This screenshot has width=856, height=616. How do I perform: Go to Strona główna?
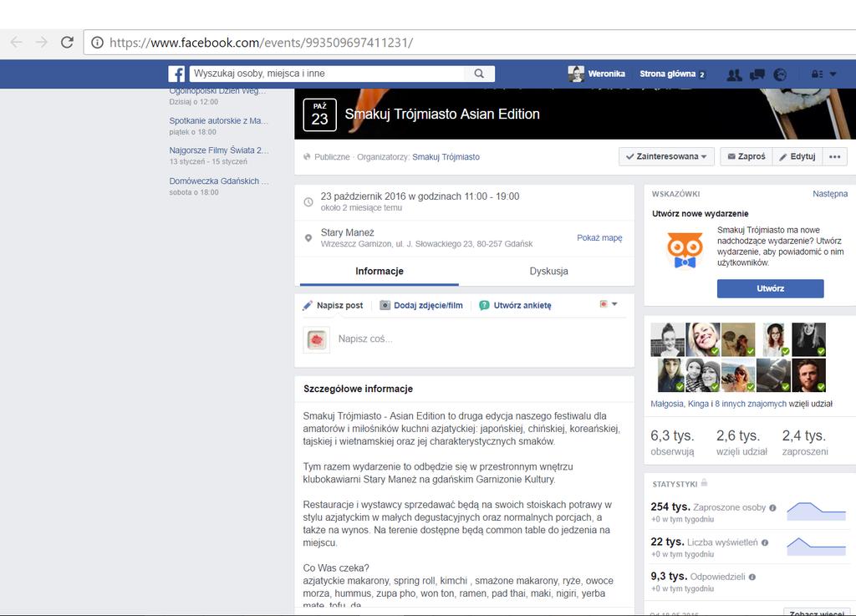[x=667, y=74]
